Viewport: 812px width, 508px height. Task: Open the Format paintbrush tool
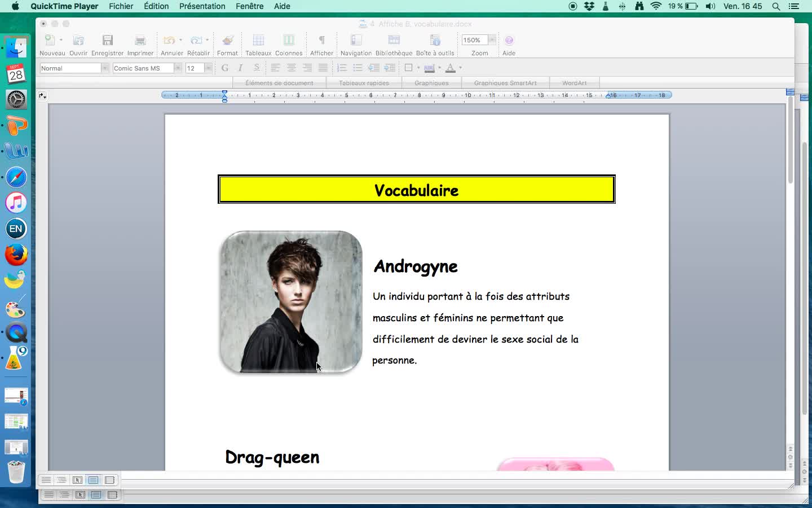coord(227,41)
